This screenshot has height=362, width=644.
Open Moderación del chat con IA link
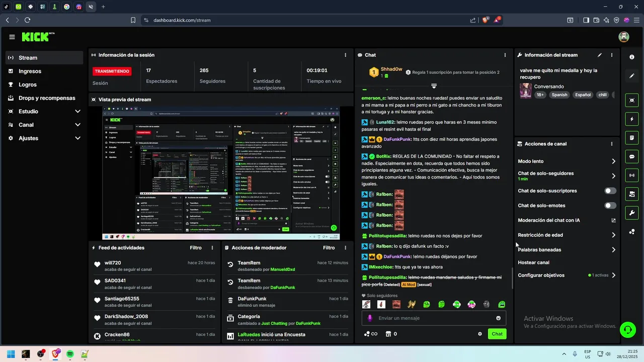(x=567, y=220)
